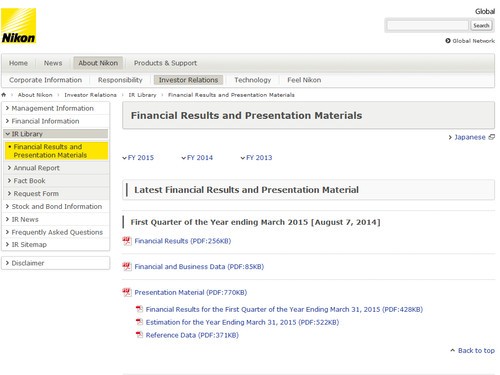Image resolution: width=500 pixels, height=375 pixels.
Task: Open IR Sitemap in sidebar
Action: tap(56, 244)
